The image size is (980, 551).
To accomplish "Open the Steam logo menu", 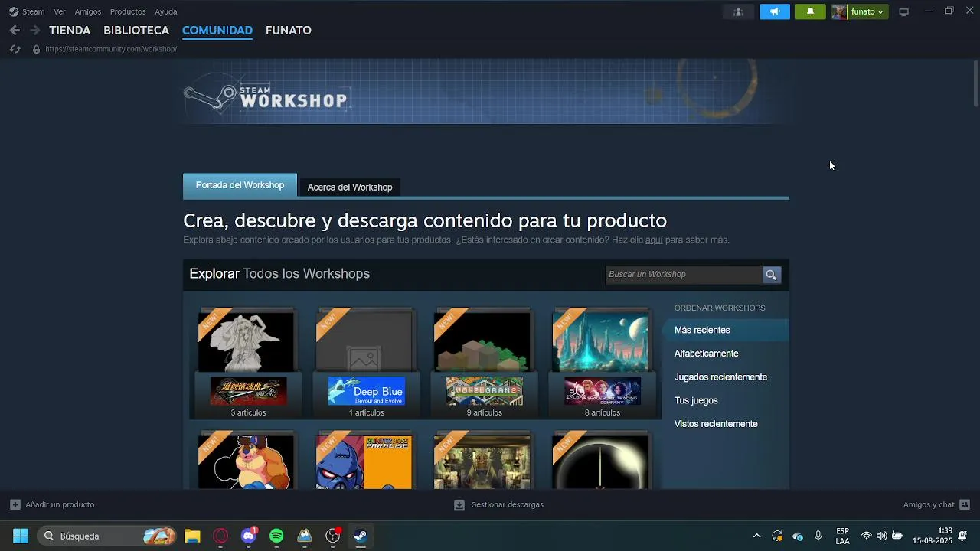I will (x=27, y=11).
